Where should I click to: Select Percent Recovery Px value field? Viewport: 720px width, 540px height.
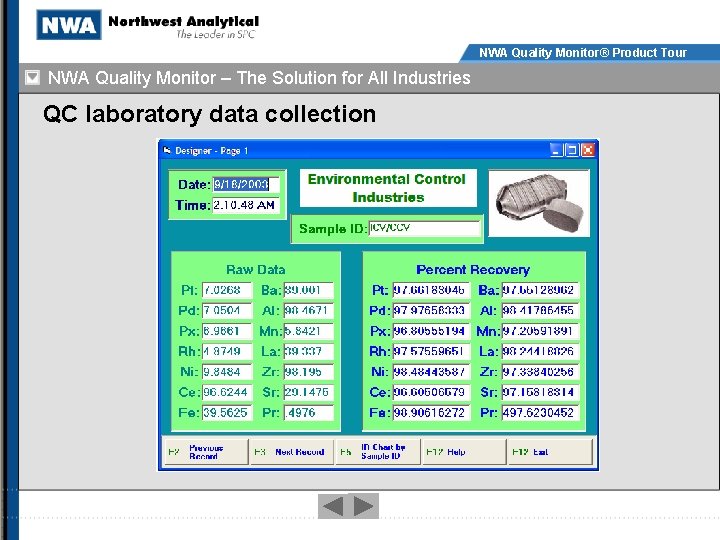click(431, 331)
